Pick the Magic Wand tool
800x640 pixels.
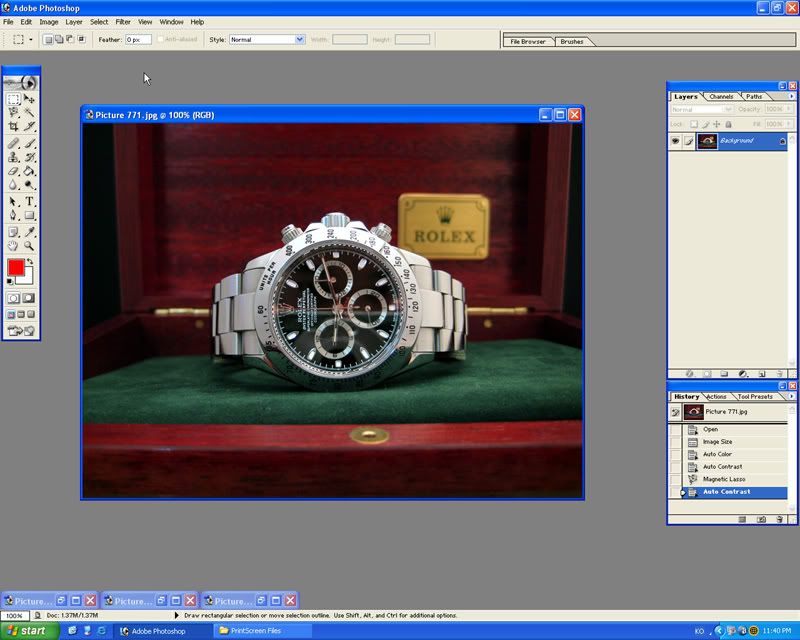[x=29, y=112]
